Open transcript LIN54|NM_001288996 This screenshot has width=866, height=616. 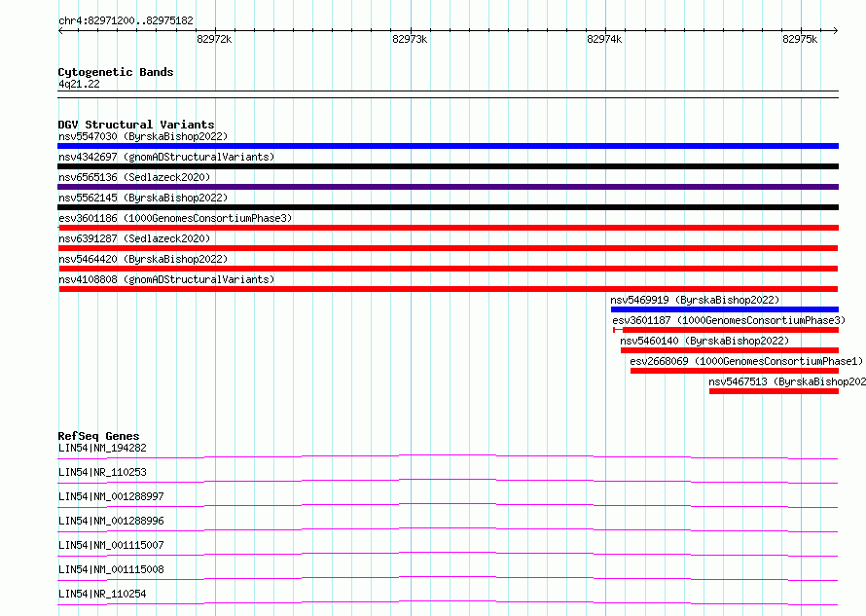point(111,521)
